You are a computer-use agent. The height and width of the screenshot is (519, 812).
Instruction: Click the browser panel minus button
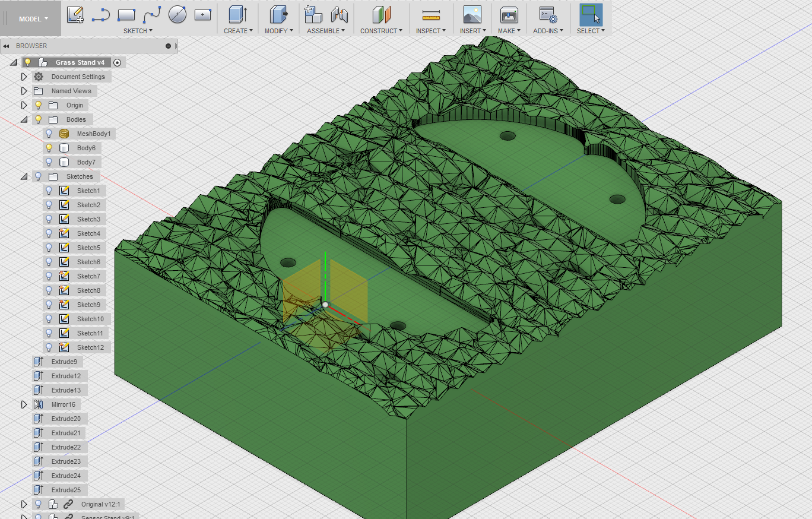click(x=168, y=46)
